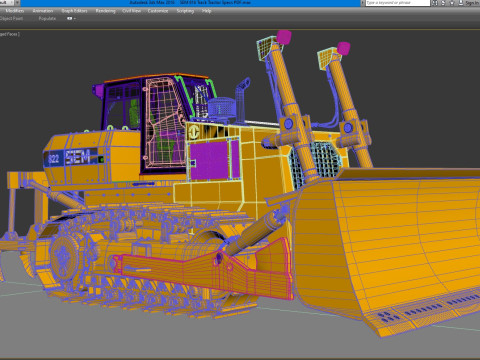Click the InfoCenter search binoculars icon
This screenshot has height=360, width=480.
click(435, 3)
